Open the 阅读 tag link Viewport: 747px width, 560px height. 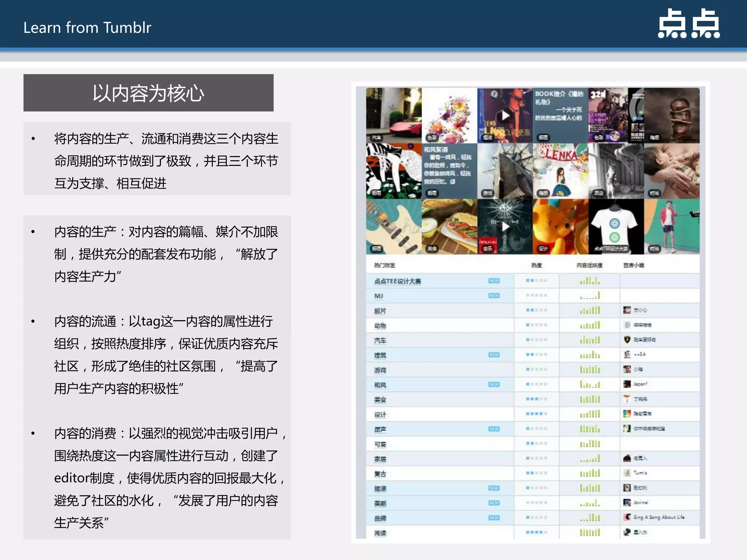pyautogui.click(x=380, y=533)
